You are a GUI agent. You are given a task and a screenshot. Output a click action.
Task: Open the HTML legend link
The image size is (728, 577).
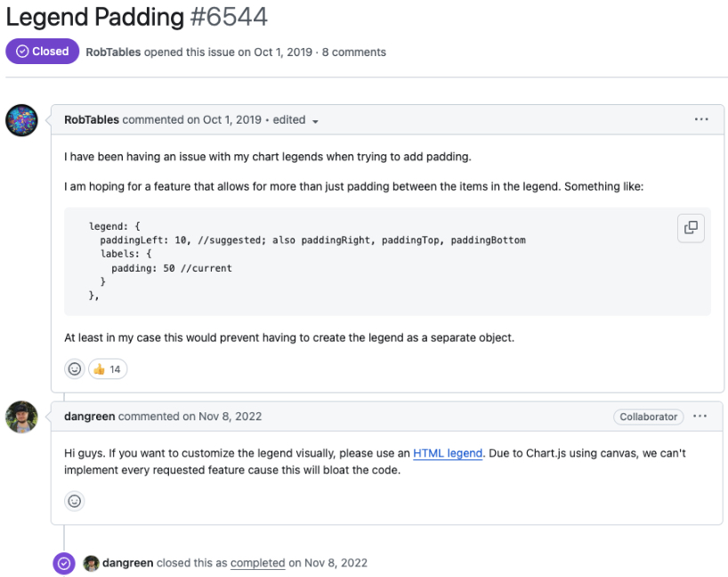click(448, 453)
